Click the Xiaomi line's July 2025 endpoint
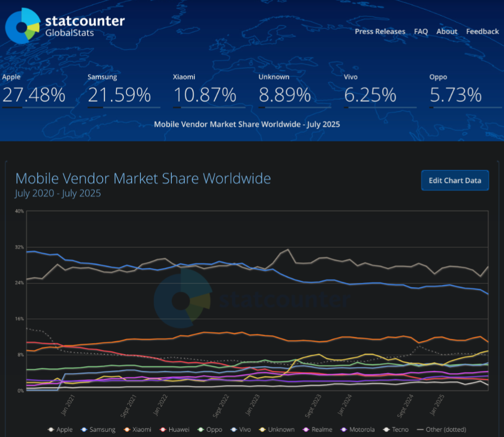Image resolution: width=504 pixels, height=437 pixels. point(488,342)
